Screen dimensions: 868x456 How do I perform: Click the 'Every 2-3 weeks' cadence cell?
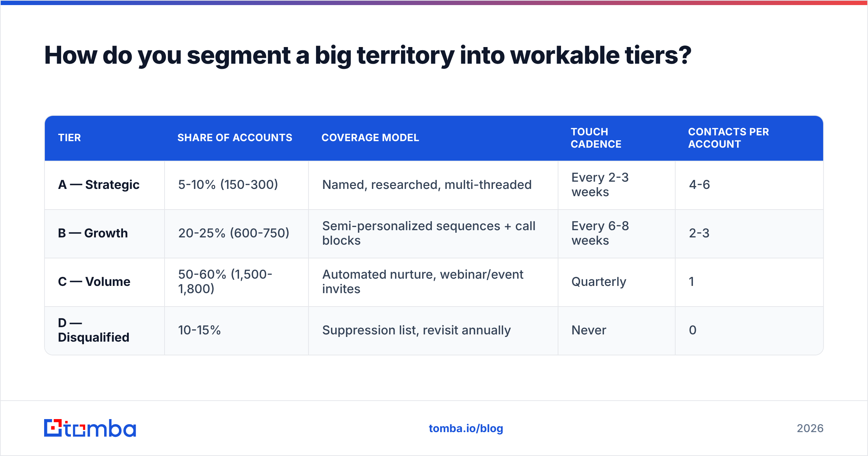617,185
